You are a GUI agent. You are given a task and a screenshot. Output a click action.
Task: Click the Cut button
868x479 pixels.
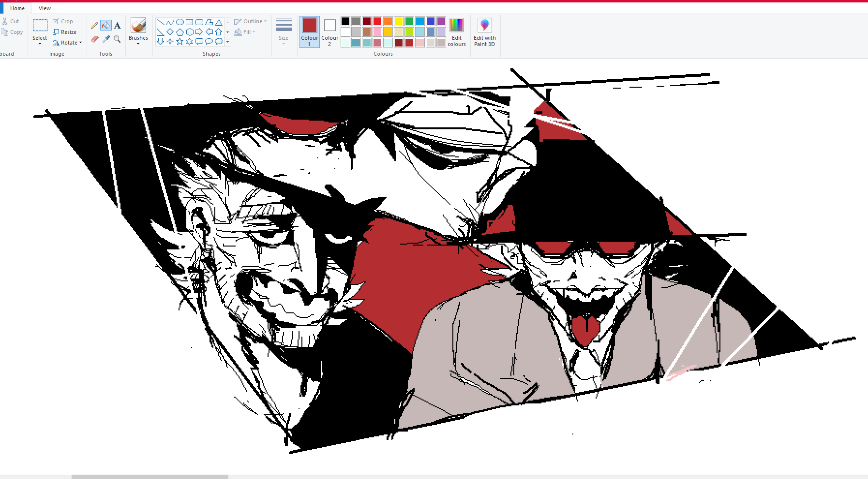[11, 21]
